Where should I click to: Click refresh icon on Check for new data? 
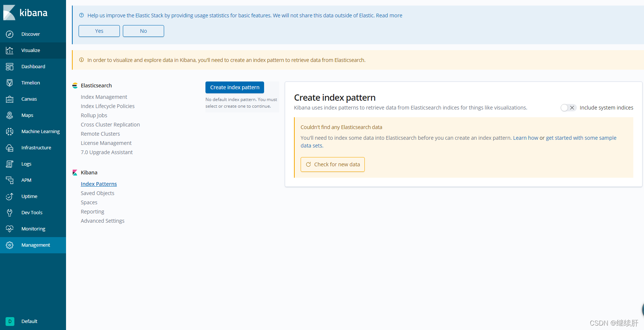(308, 164)
